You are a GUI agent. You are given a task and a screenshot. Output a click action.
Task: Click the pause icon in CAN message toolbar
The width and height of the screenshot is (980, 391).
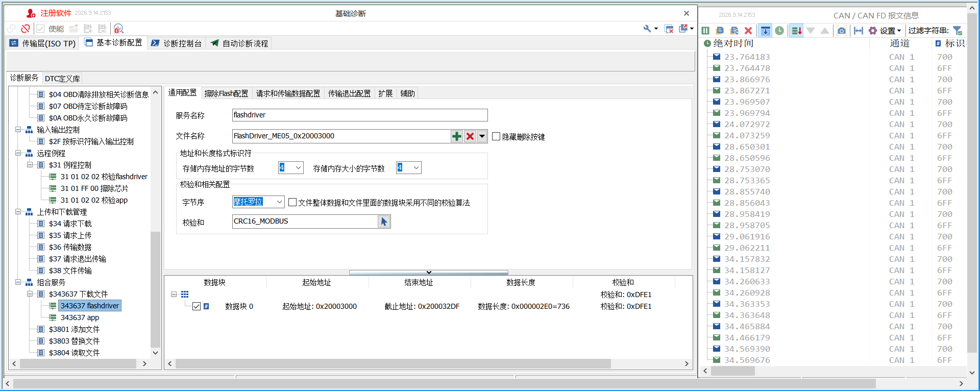705,31
